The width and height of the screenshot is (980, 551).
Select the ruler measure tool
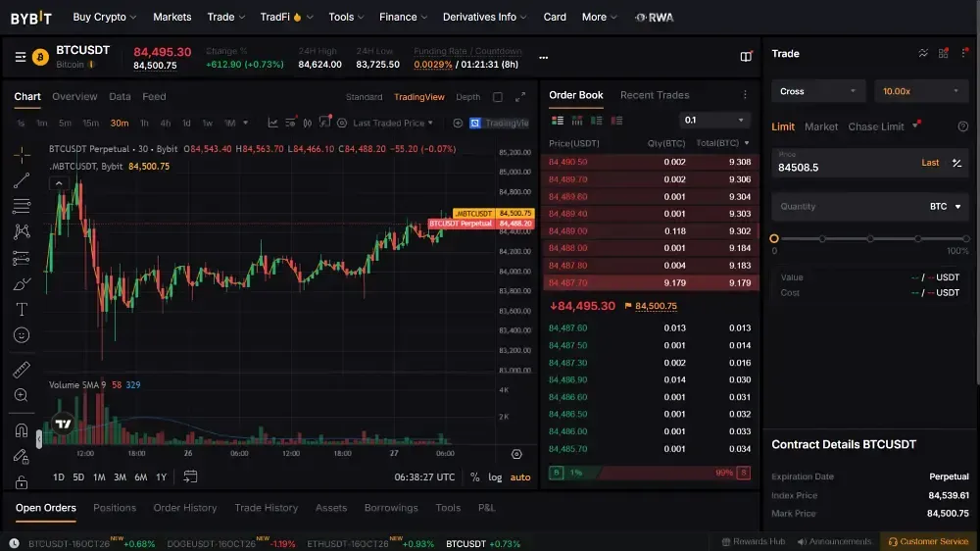(x=22, y=370)
